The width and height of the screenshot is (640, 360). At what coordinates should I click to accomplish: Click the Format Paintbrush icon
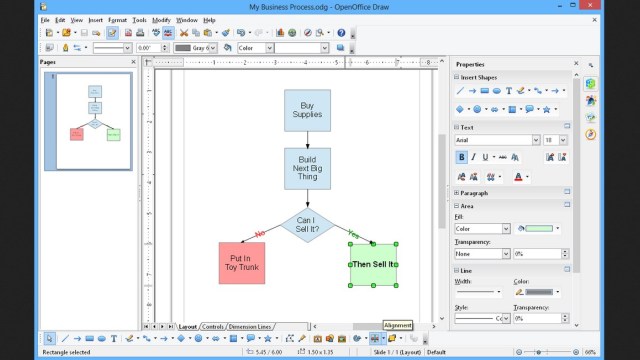(x=226, y=33)
